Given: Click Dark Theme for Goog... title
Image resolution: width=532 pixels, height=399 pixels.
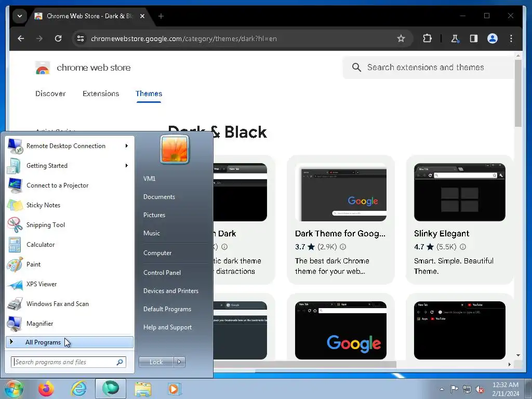Looking at the screenshot, I should [x=340, y=234].
